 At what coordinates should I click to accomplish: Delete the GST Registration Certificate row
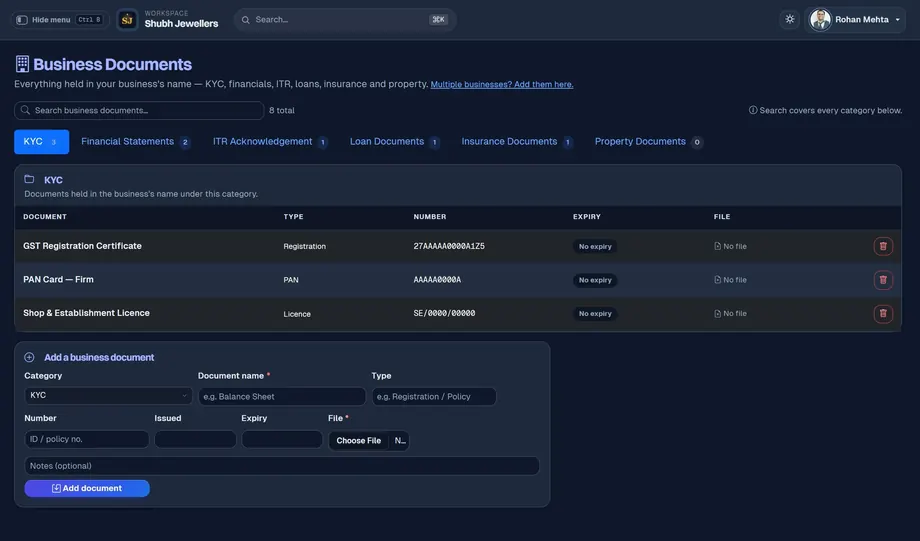point(882,246)
